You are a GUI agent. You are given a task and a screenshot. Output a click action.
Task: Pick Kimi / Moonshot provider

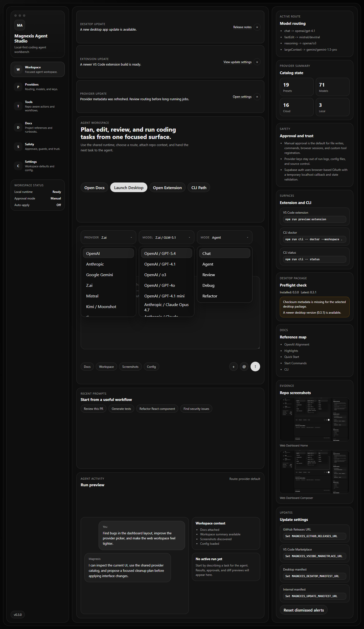point(108,307)
